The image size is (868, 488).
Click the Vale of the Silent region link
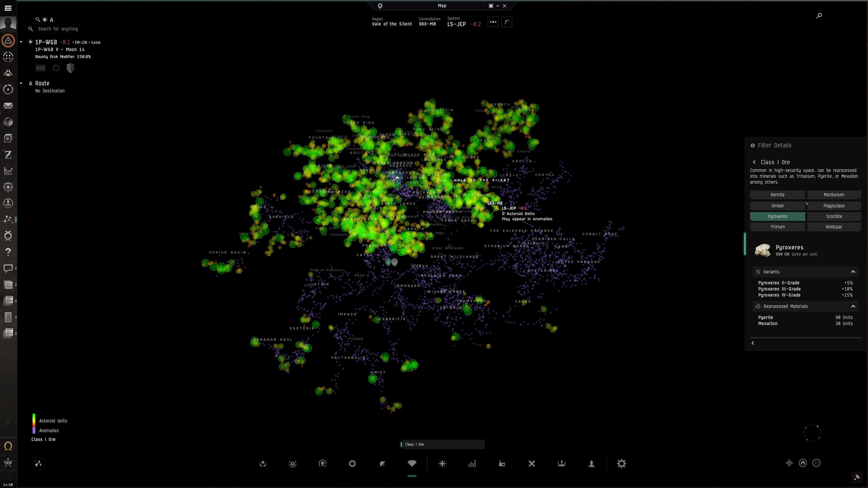point(392,24)
